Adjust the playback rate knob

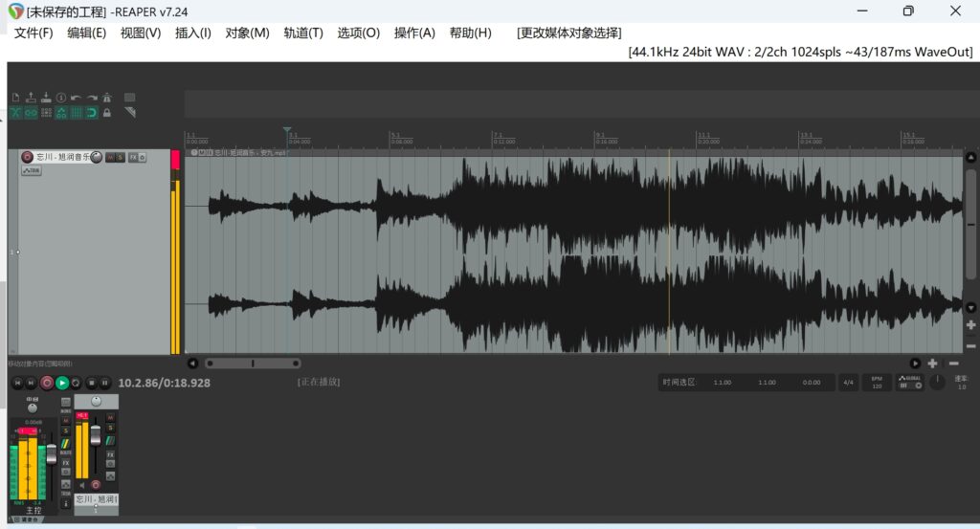pyautogui.click(x=937, y=383)
